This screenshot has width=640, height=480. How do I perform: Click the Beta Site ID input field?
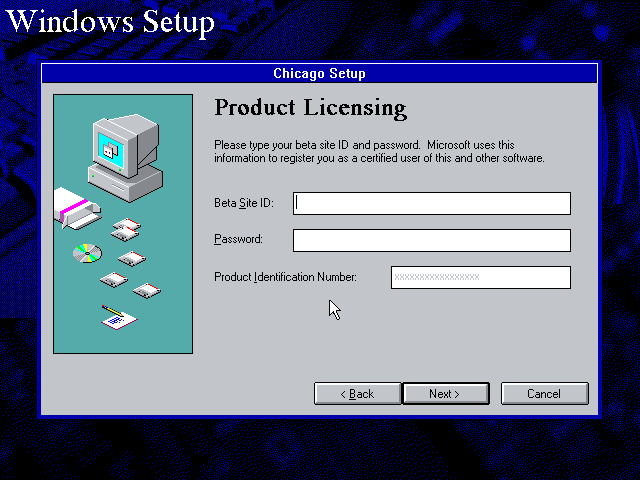[x=432, y=203]
